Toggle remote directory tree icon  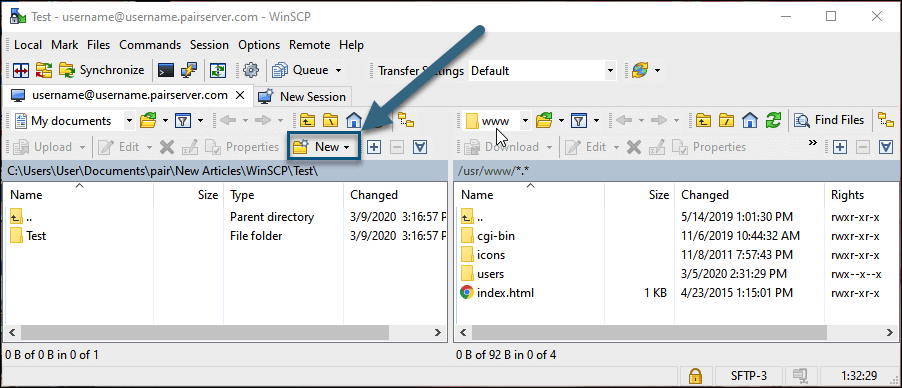pos(886,120)
